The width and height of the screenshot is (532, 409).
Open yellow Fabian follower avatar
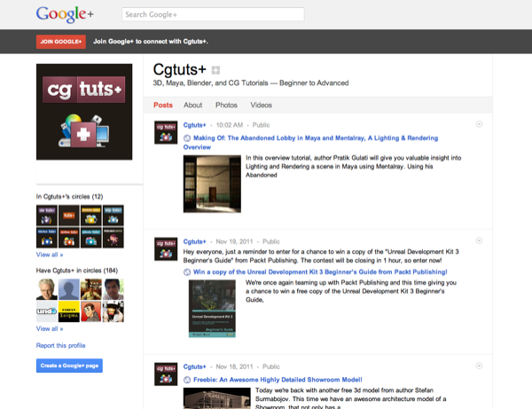[69, 311]
